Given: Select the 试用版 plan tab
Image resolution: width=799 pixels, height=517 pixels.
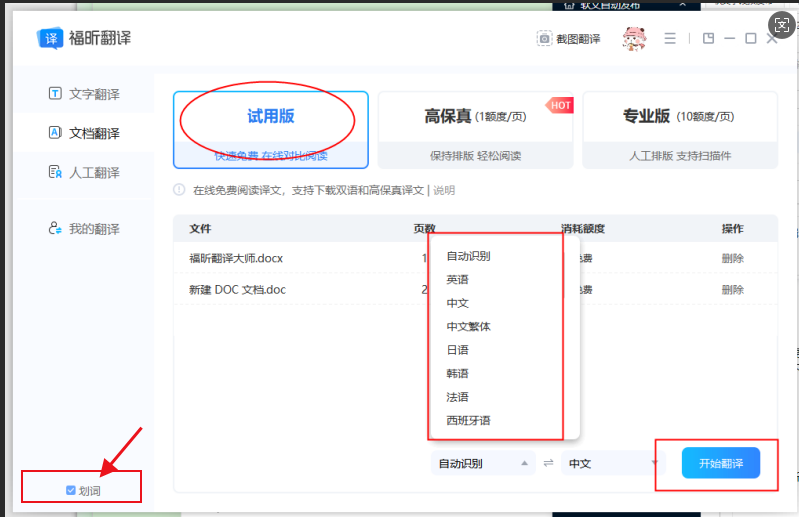Looking at the screenshot, I should point(271,130).
